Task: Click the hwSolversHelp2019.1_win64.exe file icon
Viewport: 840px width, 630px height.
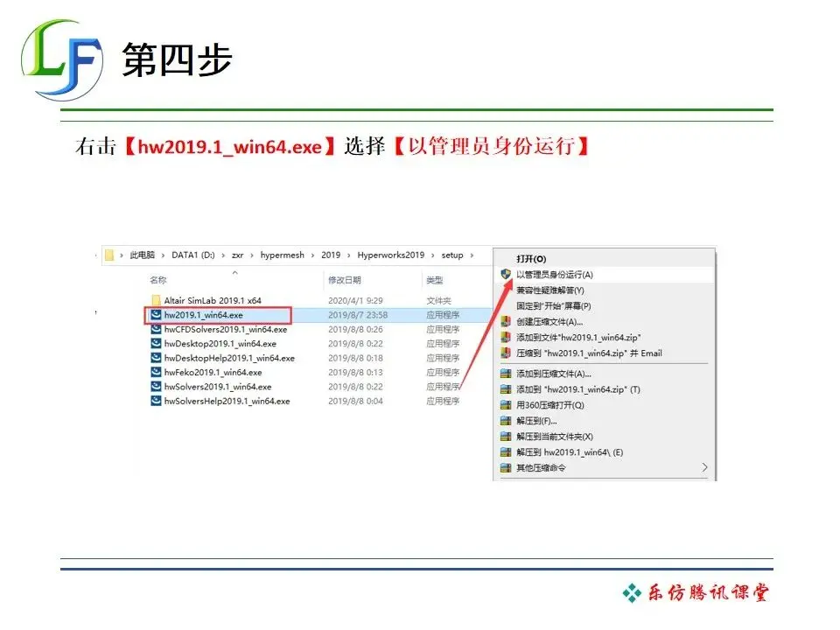Action: tap(156, 402)
